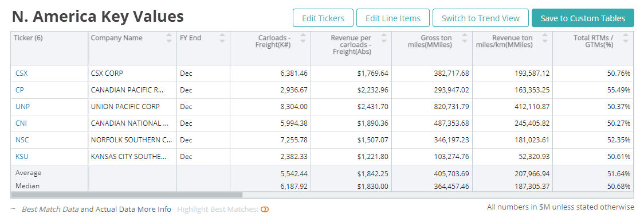644x217 pixels.
Task: Click the 163,353.25 revenue ton miles value
Action: pos(532,90)
